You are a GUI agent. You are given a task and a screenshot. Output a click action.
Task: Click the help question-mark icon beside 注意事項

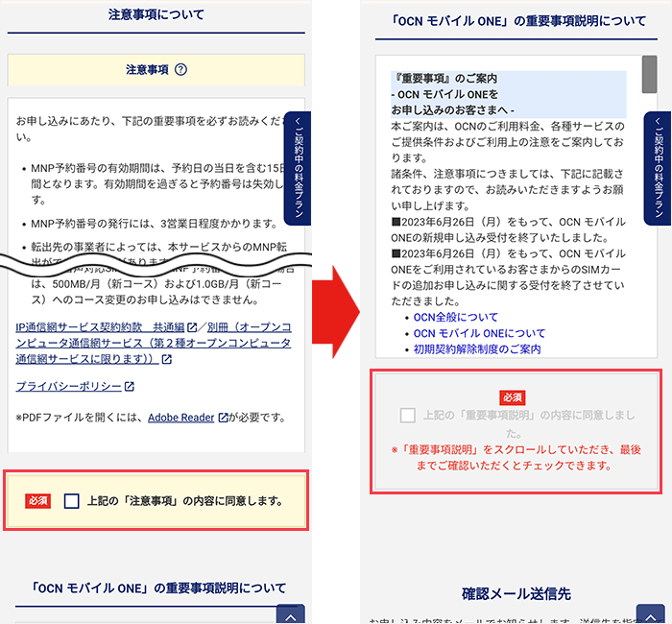coord(180,69)
